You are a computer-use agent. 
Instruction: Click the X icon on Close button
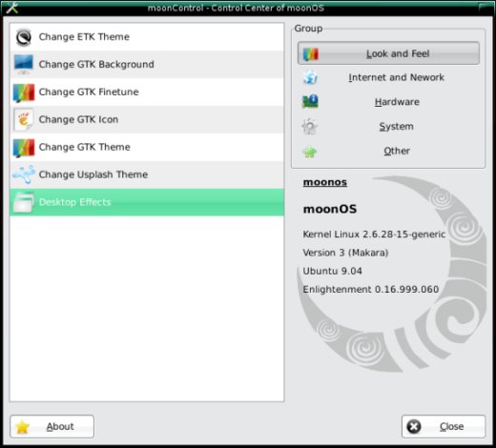(x=414, y=426)
